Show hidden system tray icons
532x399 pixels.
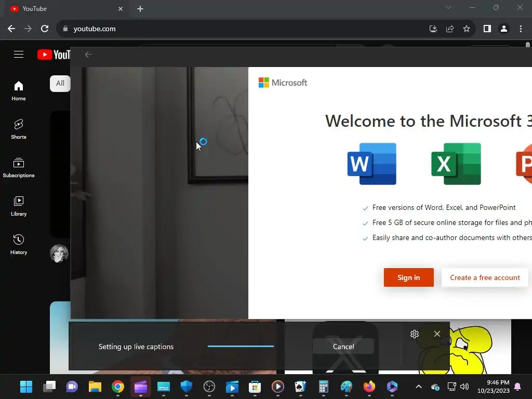pos(419,387)
